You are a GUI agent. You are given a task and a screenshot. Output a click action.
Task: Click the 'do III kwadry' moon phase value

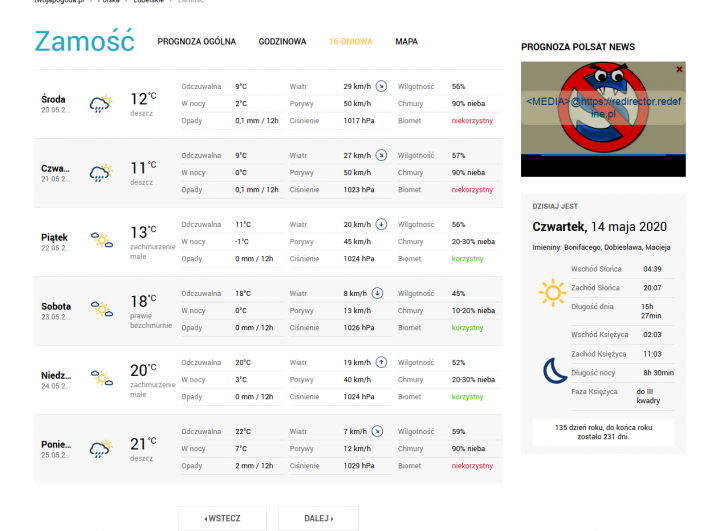coord(648,396)
